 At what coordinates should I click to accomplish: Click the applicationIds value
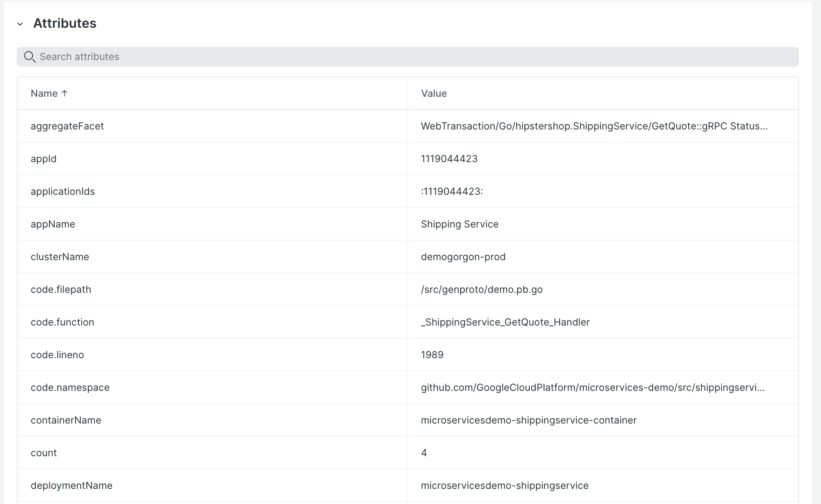point(452,191)
